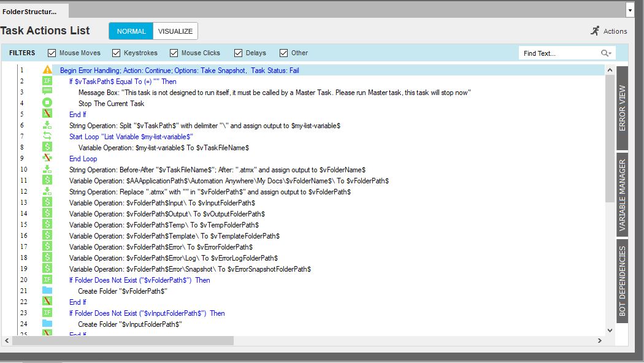The width and height of the screenshot is (644, 363).
Task: Click the warning icon on line 1
Action: (x=47, y=71)
